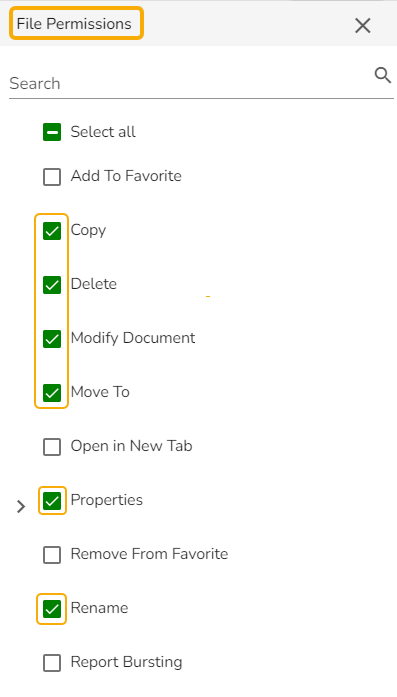Image resolution: width=397 pixels, height=697 pixels.
Task: Select the Open in New Tab label
Action: 131,446
